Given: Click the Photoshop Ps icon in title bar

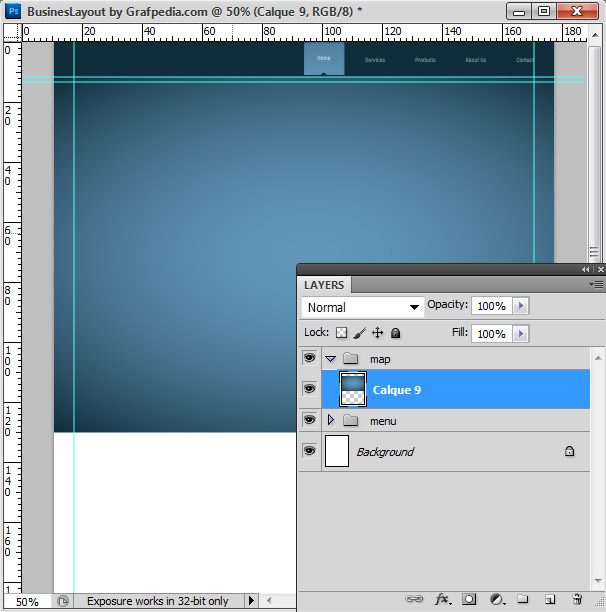Looking at the screenshot, I should [x=13, y=11].
